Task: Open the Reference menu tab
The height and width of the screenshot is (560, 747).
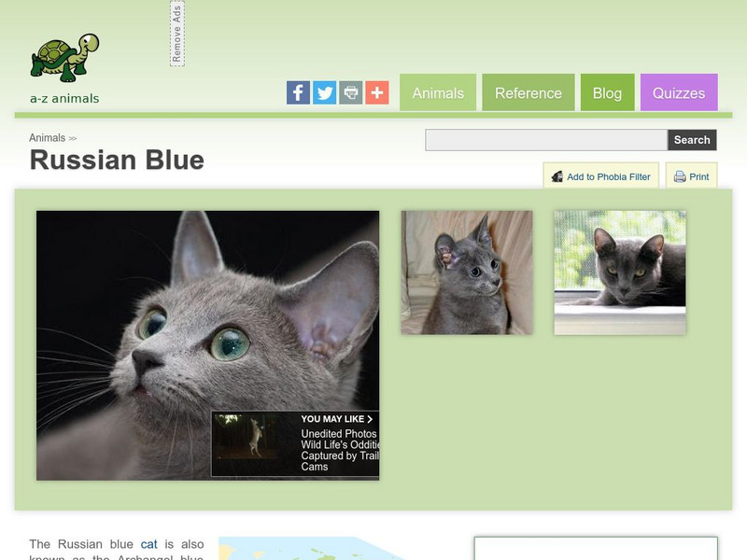Action: pos(529,92)
